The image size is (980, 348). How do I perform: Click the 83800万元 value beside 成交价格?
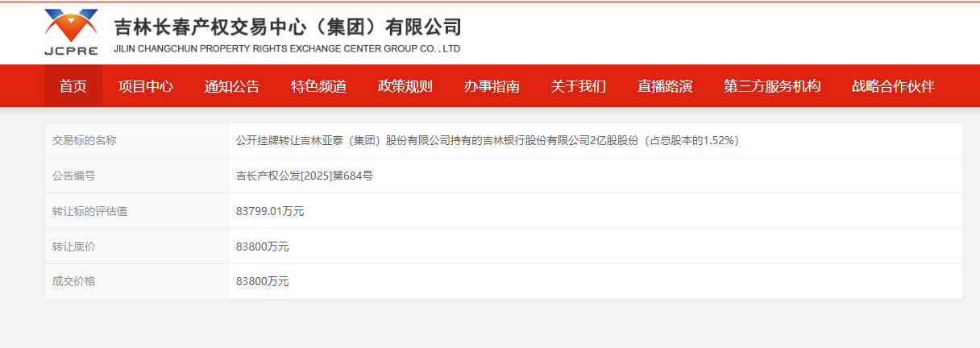(262, 281)
